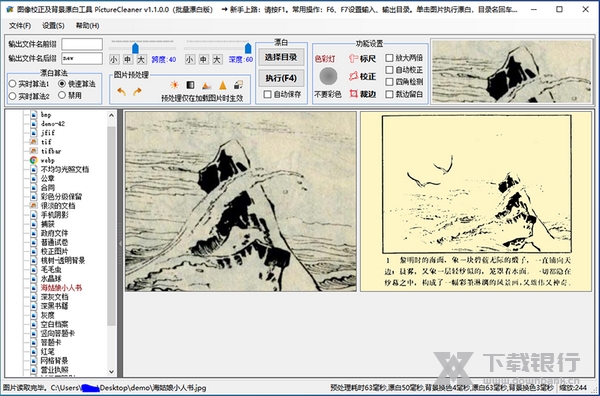Click the black-white contrast preprocessing icon

coord(190,85)
